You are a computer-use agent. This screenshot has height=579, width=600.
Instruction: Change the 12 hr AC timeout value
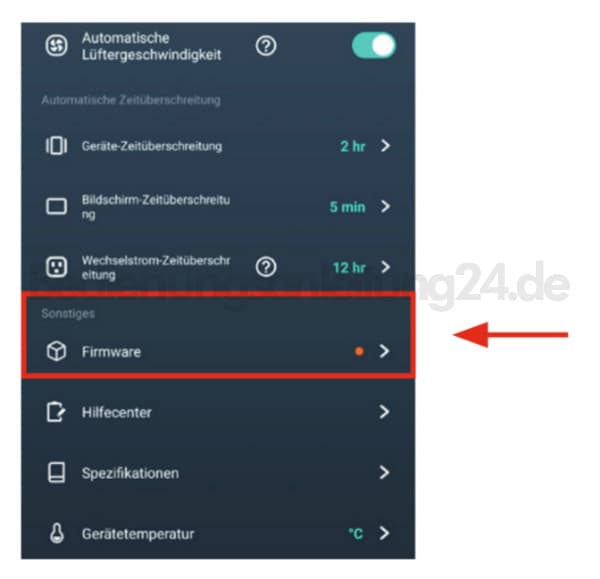(x=349, y=267)
